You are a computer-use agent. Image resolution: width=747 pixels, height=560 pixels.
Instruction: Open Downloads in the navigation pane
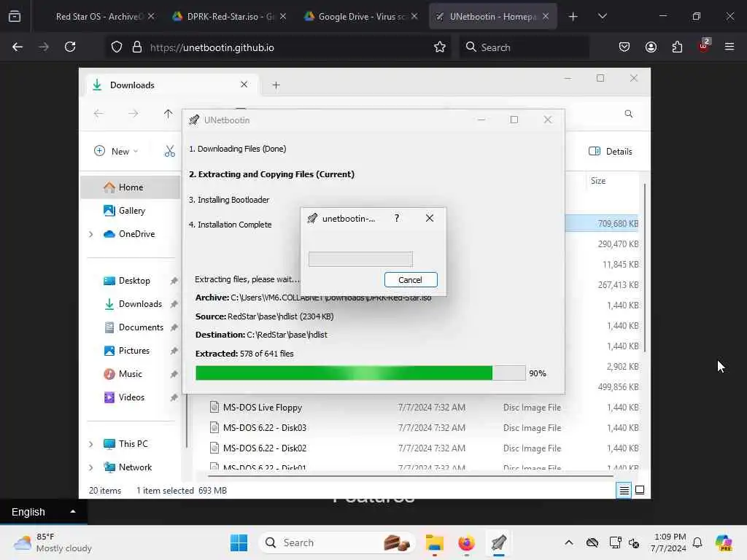(140, 304)
